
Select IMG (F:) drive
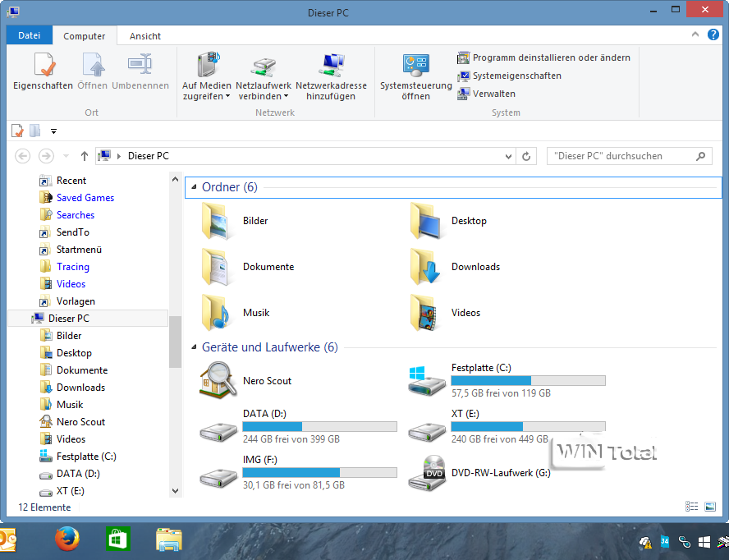tap(298, 472)
